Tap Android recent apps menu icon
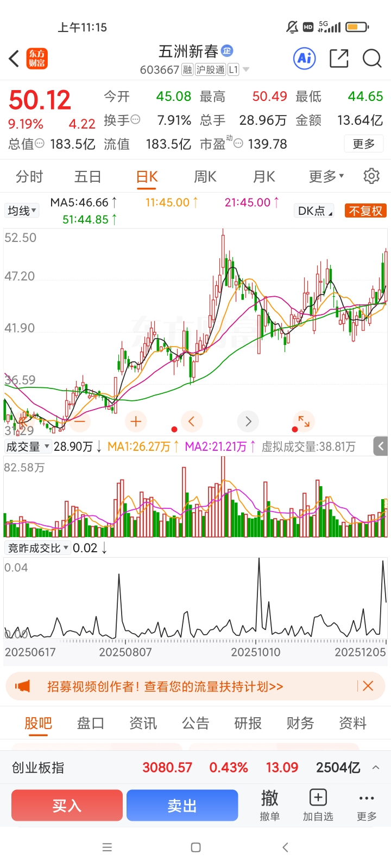391x868 pixels. [x=107, y=847]
